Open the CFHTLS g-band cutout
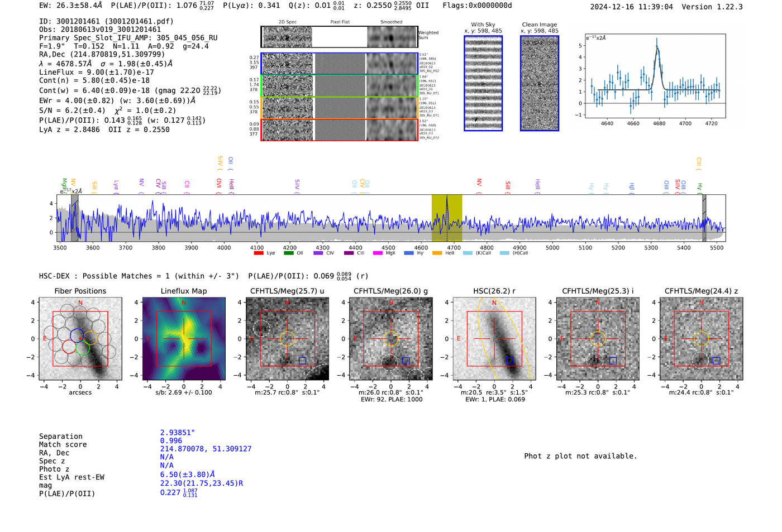The image size is (782, 532). pos(391,339)
